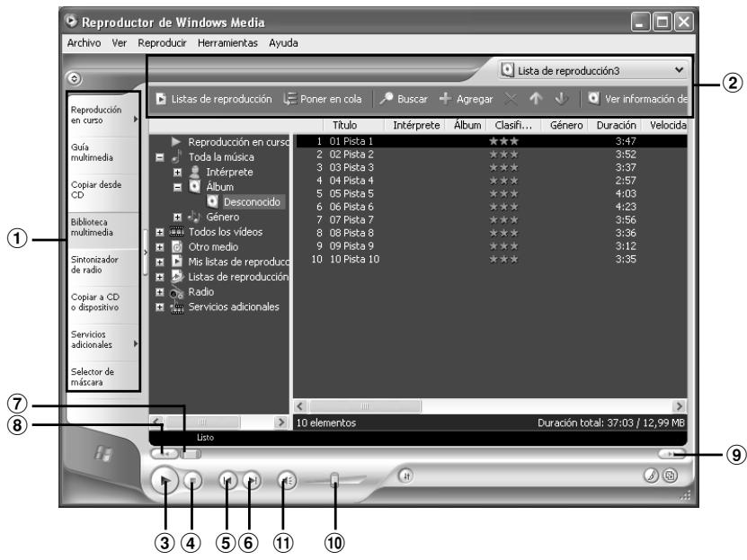Go to the previous track button
The width and height of the screenshot is (747, 560).
coord(227,481)
